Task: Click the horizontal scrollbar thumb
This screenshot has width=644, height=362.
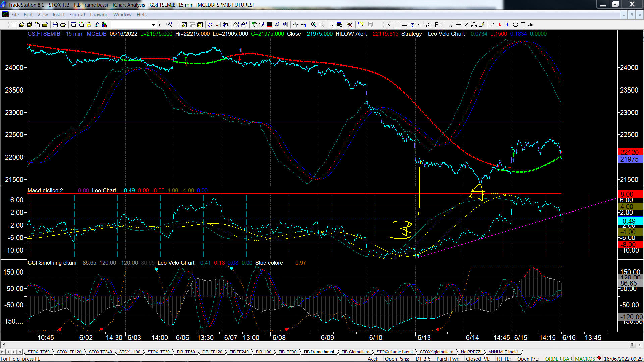Action: [x=633, y=345]
